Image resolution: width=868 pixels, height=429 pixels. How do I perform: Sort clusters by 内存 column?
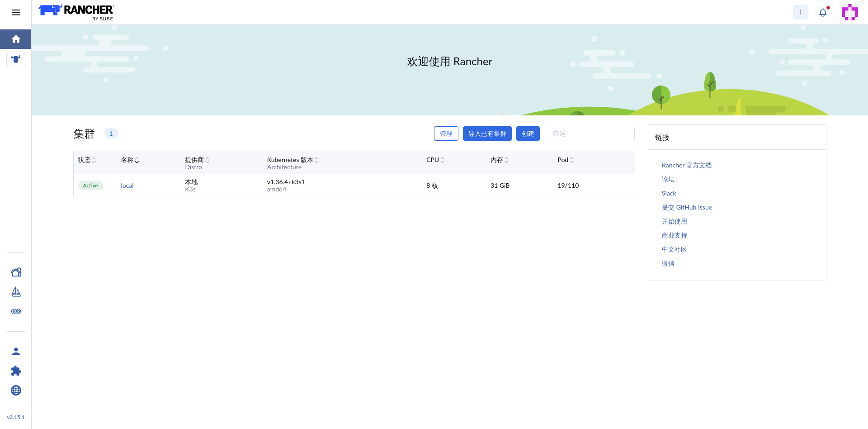[500, 160]
